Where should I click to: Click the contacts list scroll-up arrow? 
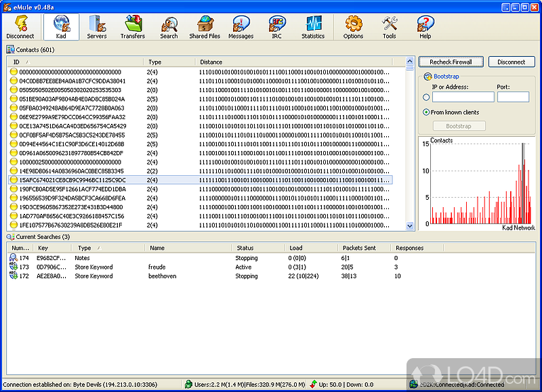(410, 62)
